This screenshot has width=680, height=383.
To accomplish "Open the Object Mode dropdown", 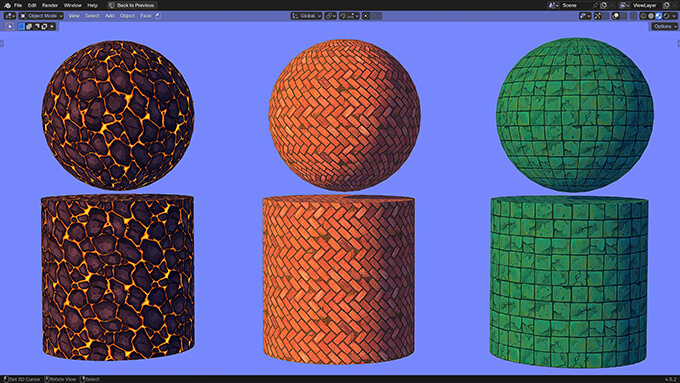I will [42, 16].
